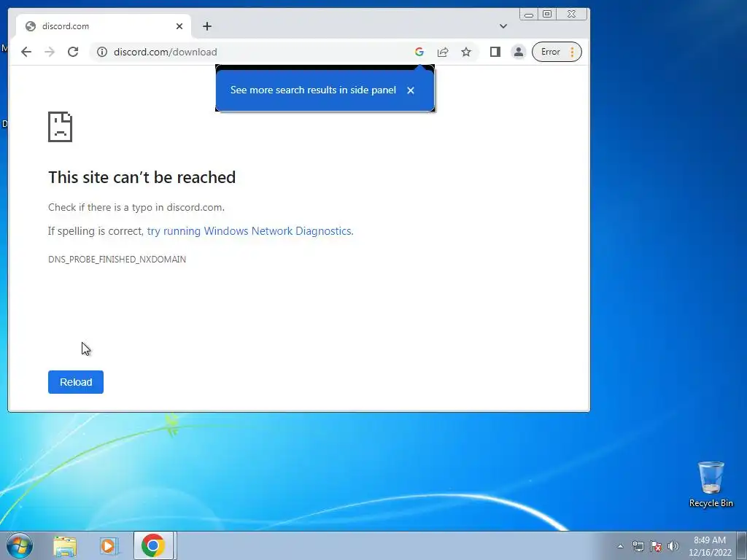
Task: Open a new tab with plus button
Action: (x=206, y=26)
